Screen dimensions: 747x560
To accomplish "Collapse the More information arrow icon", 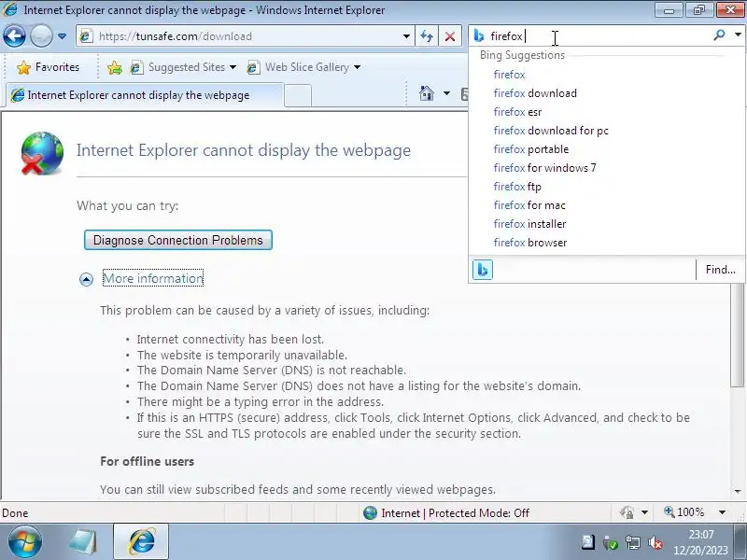I will click(x=86, y=279).
